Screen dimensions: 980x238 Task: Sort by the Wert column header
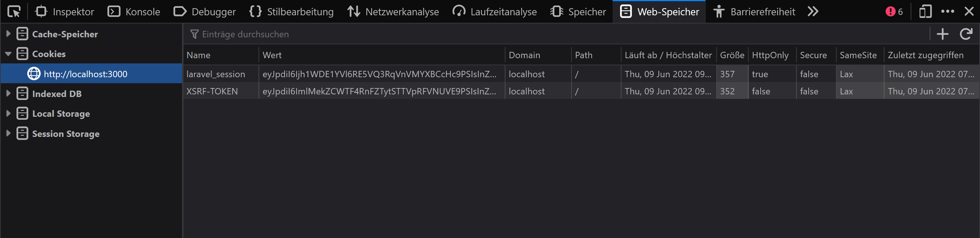382,55
